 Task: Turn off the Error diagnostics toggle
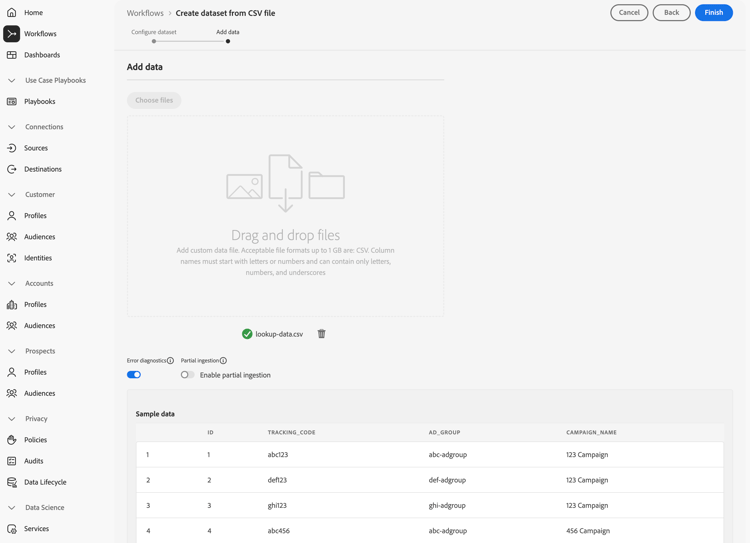(134, 375)
